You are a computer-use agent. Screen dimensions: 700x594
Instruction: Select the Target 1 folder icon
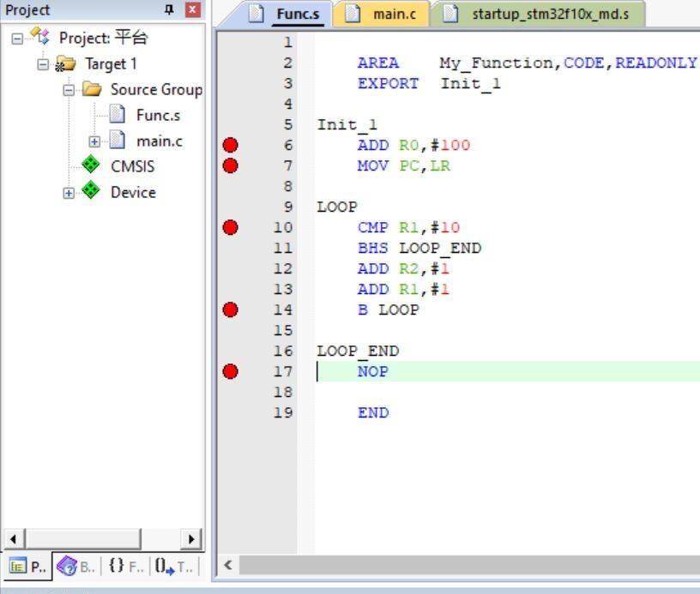click(x=65, y=63)
